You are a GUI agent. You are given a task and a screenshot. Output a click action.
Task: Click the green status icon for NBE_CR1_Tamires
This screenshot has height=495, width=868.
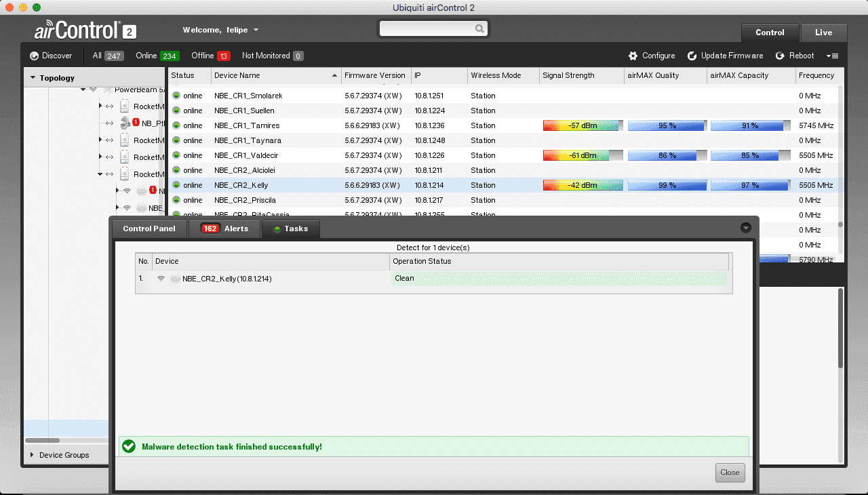176,125
